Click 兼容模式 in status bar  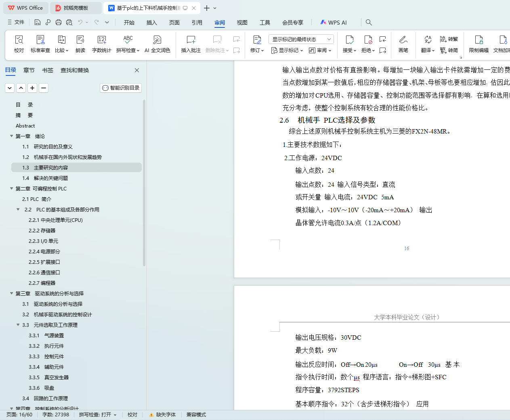click(196, 415)
